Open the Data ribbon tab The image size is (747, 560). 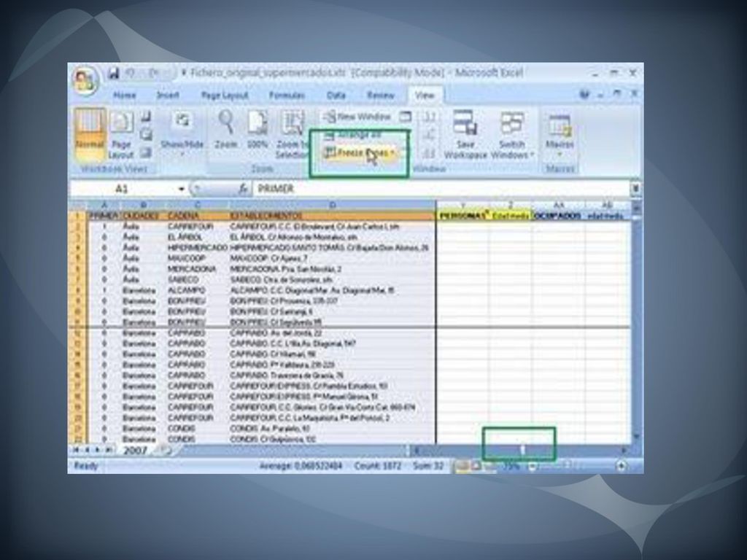[336, 96]
